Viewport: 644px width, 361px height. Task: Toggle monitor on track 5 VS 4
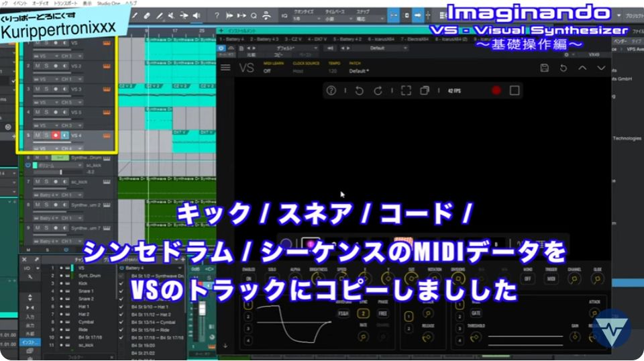pos(65,135)
